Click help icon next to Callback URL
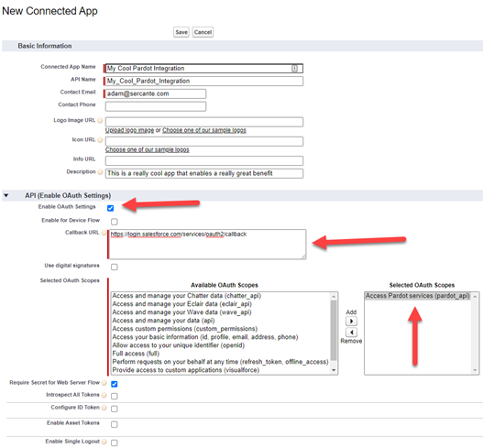 [104, 233]
